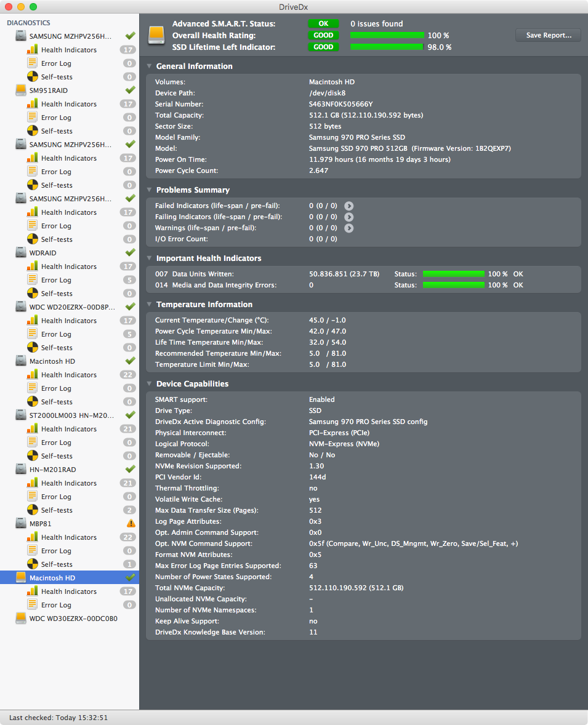The height and width of the screenshot is (725, 588).
Task: Select the SM951RAID drive
Action: (x=70, y=90)
